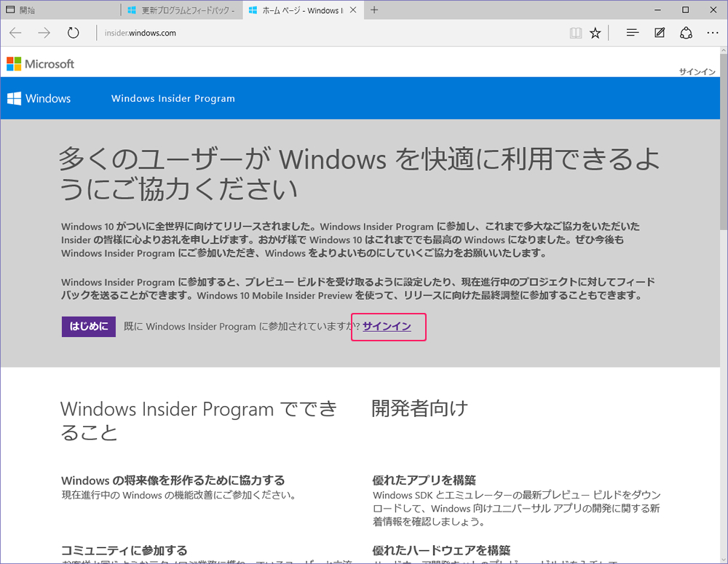The width and height of the screenshot is (728, 564).
Task: Click the page vertical scrollbar thumb
Action: pos(724,142)
